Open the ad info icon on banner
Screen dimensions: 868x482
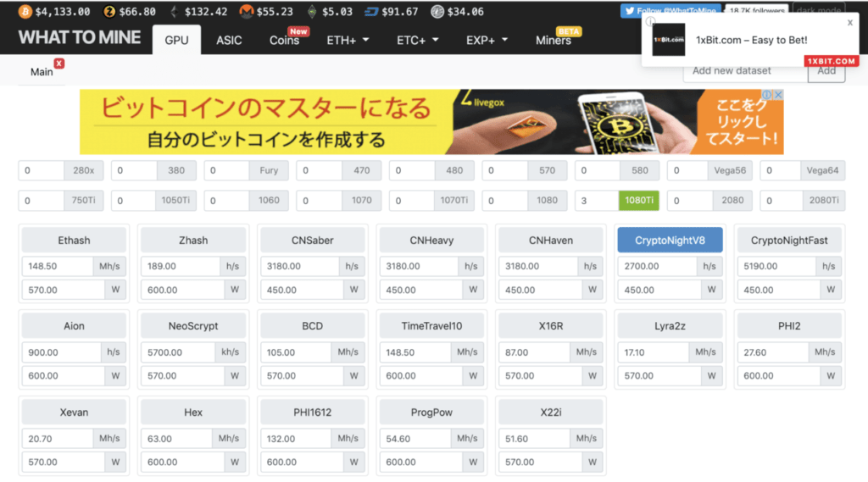pyautogui.click(x=766, y=95)
